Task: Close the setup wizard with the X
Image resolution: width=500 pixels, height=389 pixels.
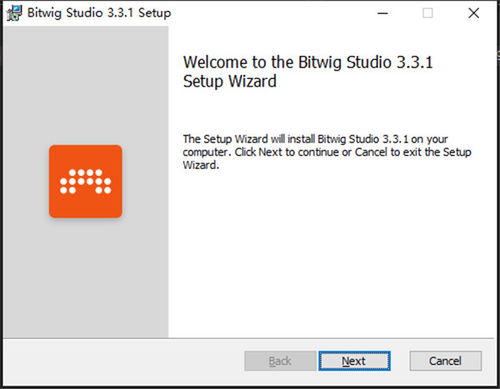Action: [474, 13]
